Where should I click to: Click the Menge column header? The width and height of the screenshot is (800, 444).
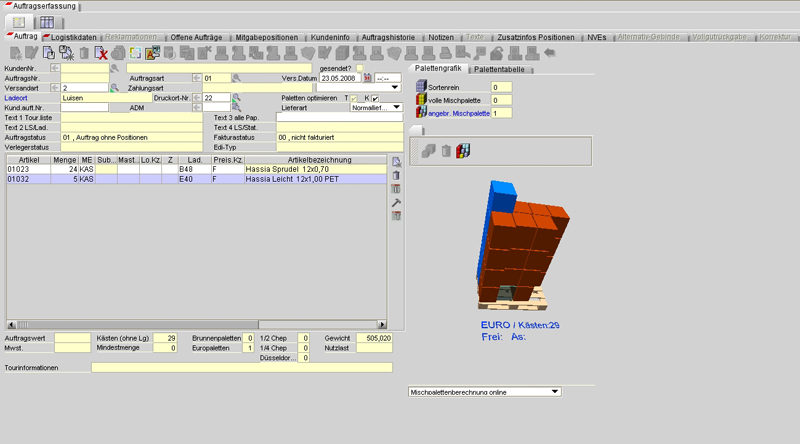(x=65, y=160)
